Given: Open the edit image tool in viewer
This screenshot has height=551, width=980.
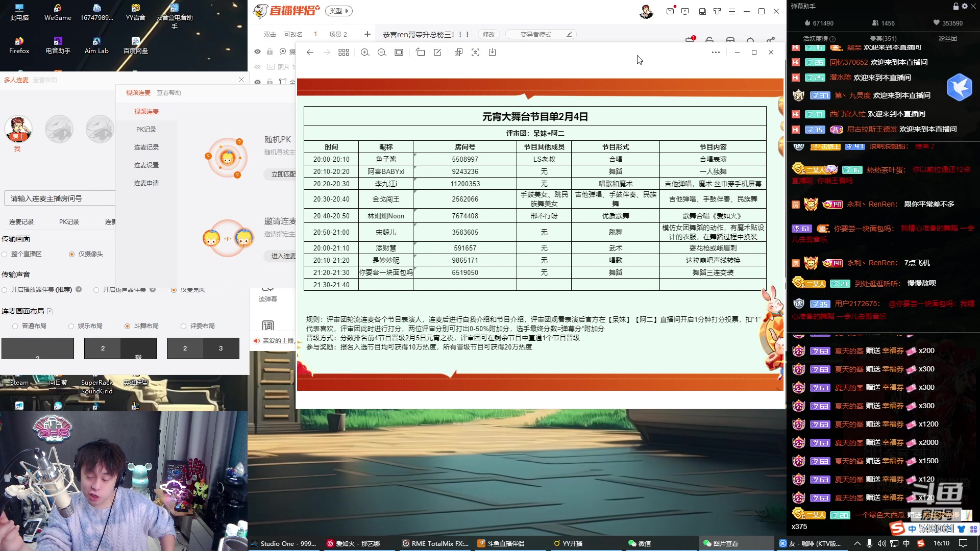Looking at the screenshot, I should coord(437,53).
